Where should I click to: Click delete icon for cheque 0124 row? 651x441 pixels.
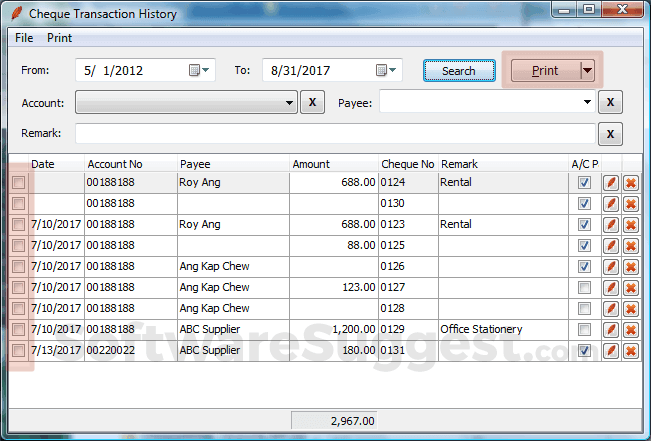(631, 183)
